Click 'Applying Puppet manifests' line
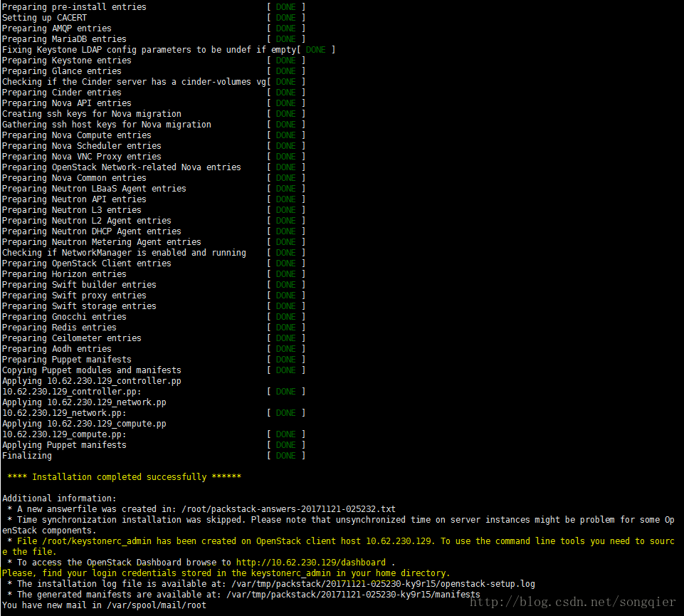 (64, 446)
